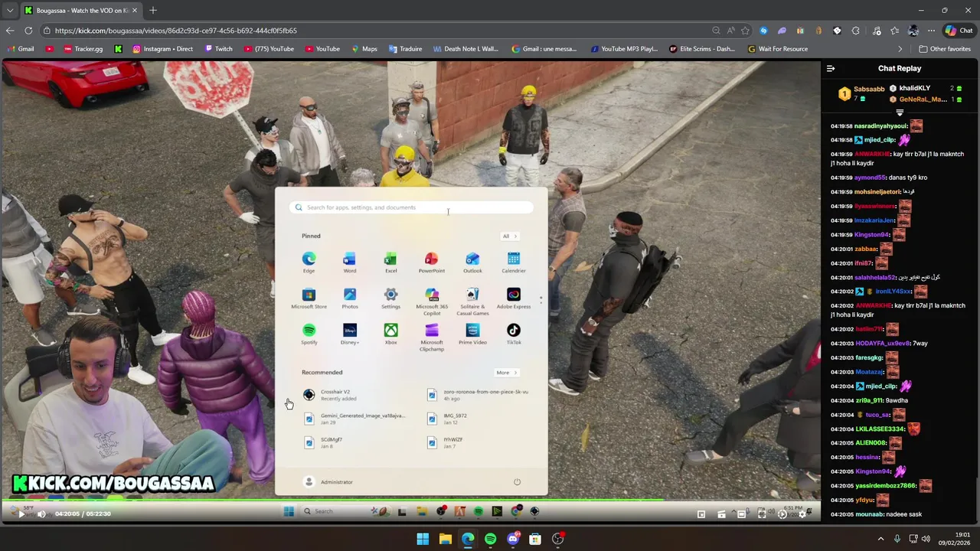Image resolution: width=980 pixels, height=551 pixels.
Task: Open Gmail bookmark
Action: (x=21, y=49)
